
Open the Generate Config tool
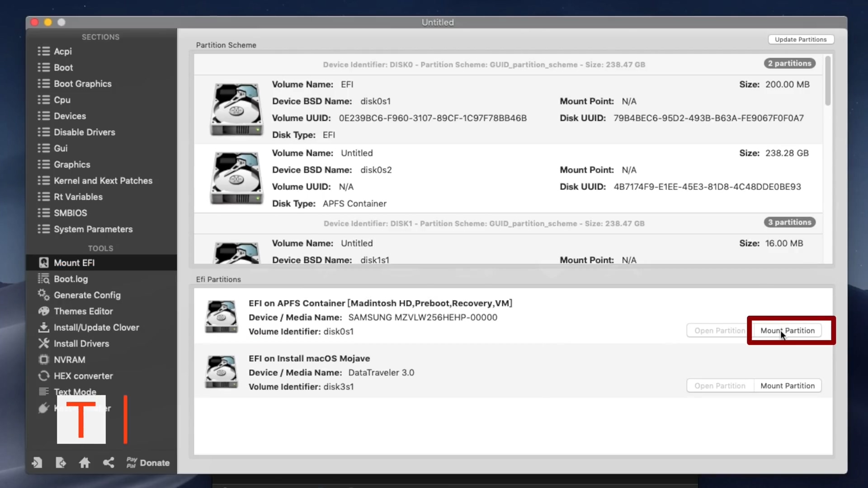[87, 295]
